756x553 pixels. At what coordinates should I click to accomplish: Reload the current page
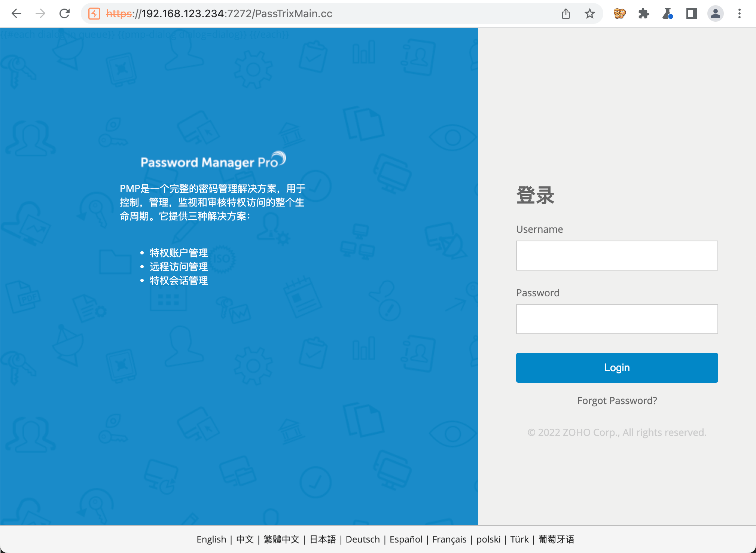65,14
